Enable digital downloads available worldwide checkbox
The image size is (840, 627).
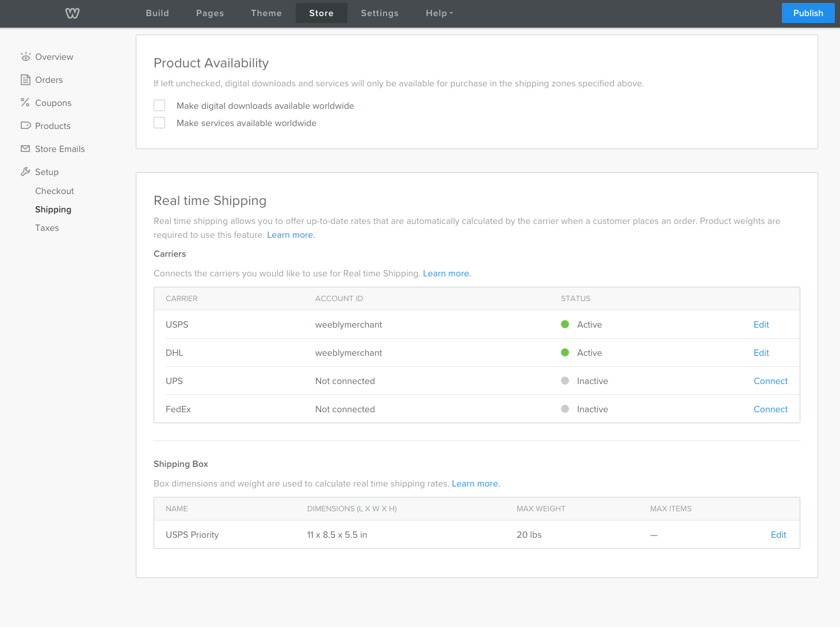(x=159, y=105)
